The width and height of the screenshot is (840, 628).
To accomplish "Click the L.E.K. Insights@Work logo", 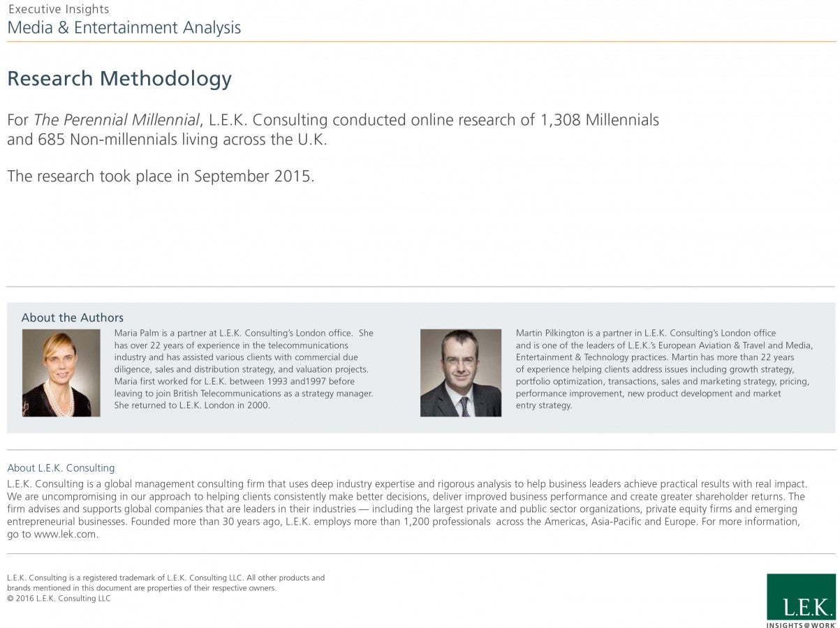I will tap(801, 600).
